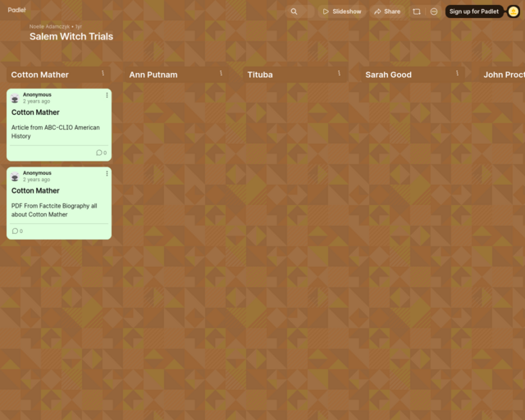Click '2 years ago' timestamp on ABC-CLIO post
The image size is (525, 420).
tap(36, 101)
